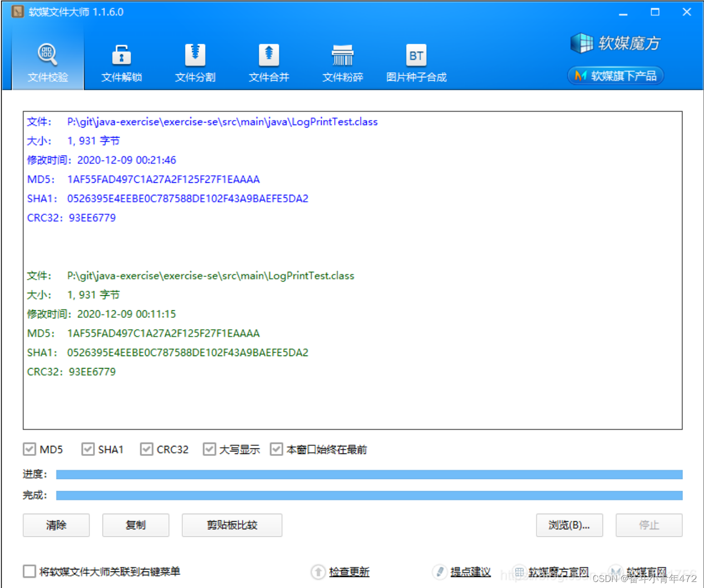704x588 pixels.
Task: Uncheck the MD5 checkbox
Action: 29,449
